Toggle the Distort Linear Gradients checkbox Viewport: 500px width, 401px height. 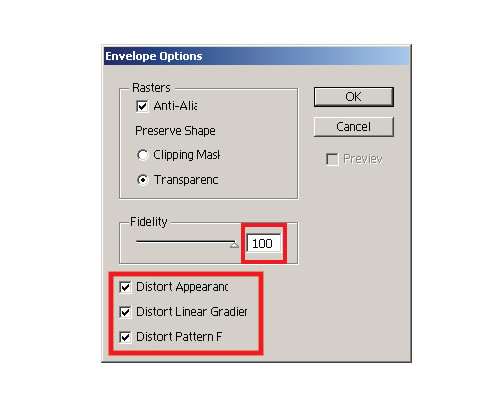click(125, 312)
